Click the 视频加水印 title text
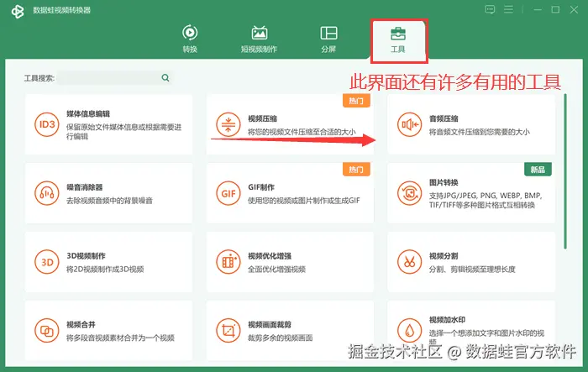588x372 pixels. [448, 320]
